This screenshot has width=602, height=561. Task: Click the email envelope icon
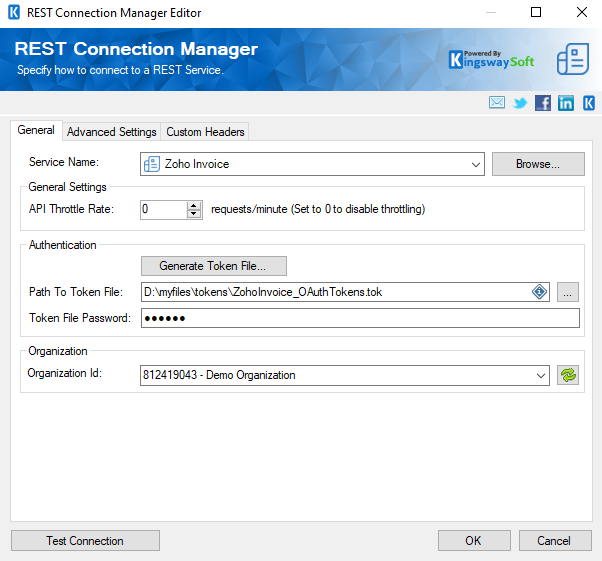point(497,103)
